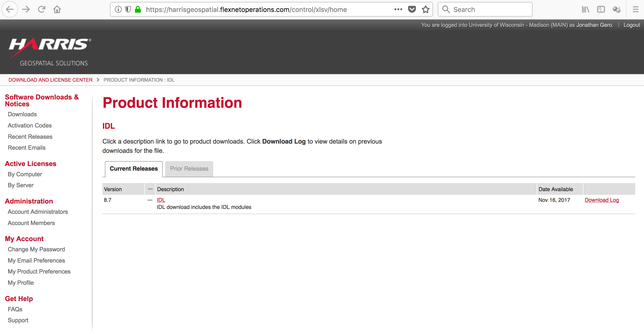Open Activation Codes in sidebar
This screenshot has width=644, height=334.
pyautogui.click(x=30, y=125)
